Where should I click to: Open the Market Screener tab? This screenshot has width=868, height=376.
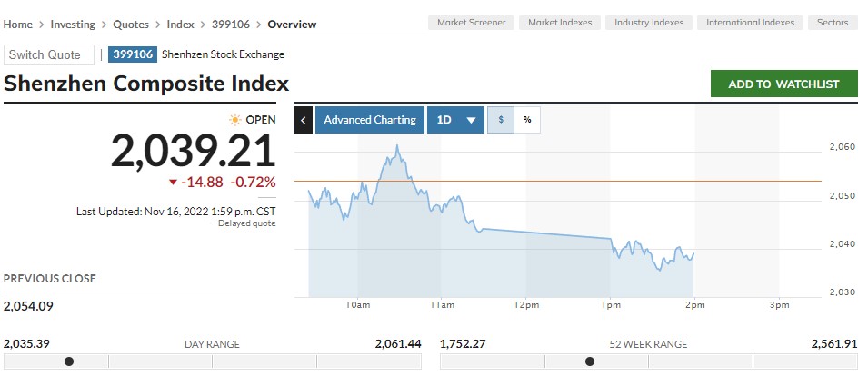[472, 23]
